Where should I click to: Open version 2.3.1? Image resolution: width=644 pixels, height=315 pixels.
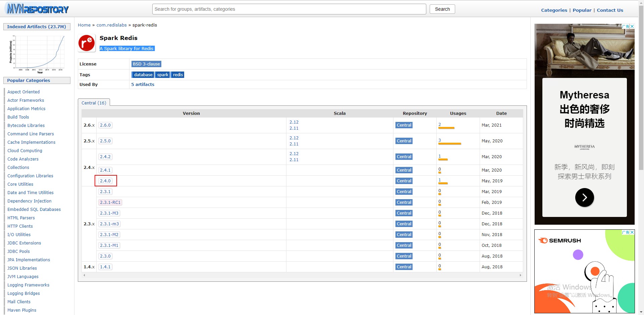[x=105, y=191]
